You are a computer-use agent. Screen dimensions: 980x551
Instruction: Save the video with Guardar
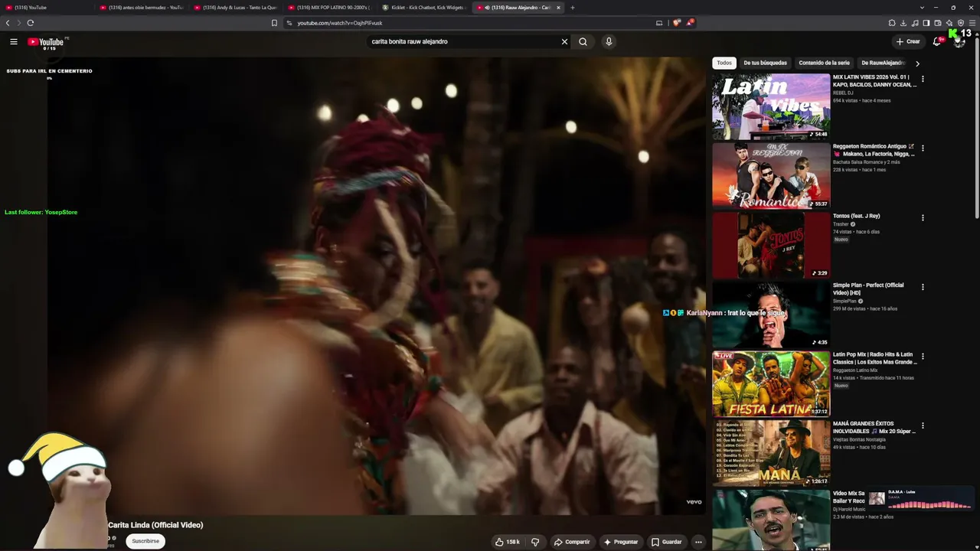click(666, 542)
